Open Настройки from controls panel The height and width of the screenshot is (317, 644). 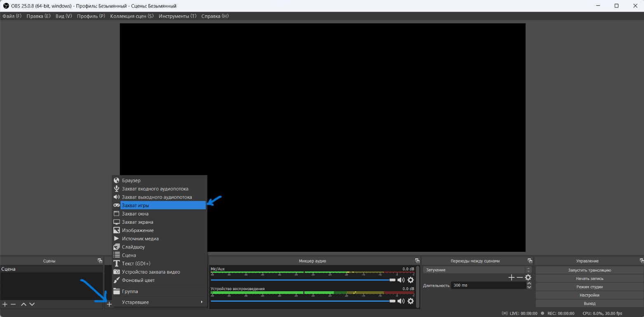[590, 295]
